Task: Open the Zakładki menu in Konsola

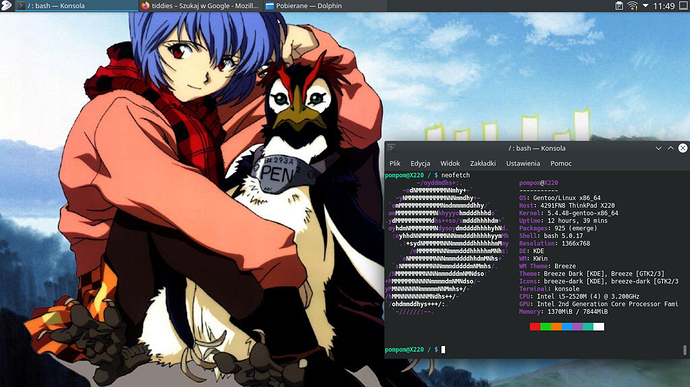Action: [x=483, y=163]
